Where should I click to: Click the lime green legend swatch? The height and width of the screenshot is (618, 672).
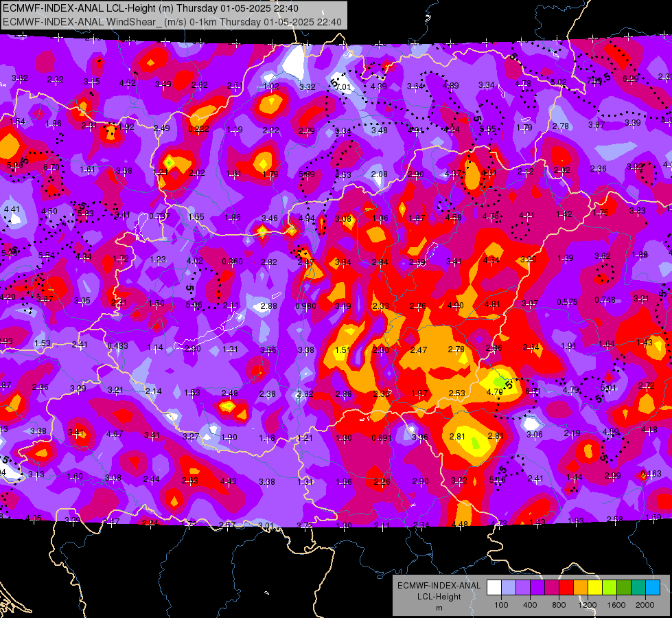pyautogui.click(x=610, y=587)
